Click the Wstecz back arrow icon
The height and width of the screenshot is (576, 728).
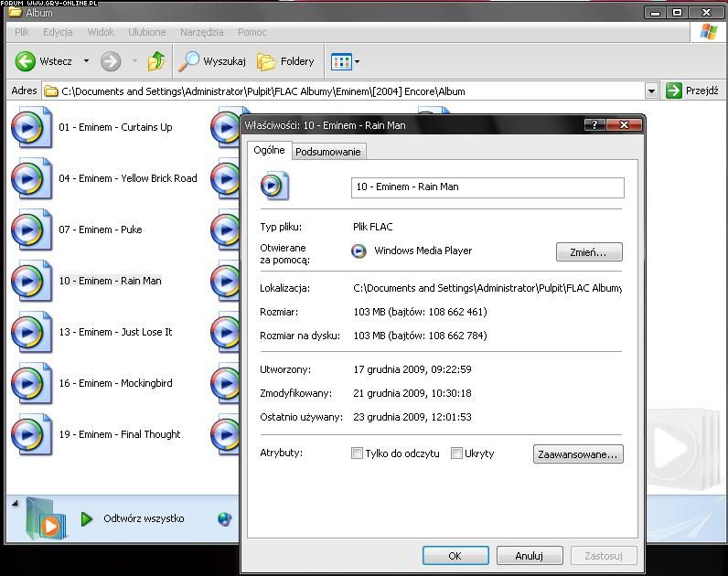(x=26, y=62)
